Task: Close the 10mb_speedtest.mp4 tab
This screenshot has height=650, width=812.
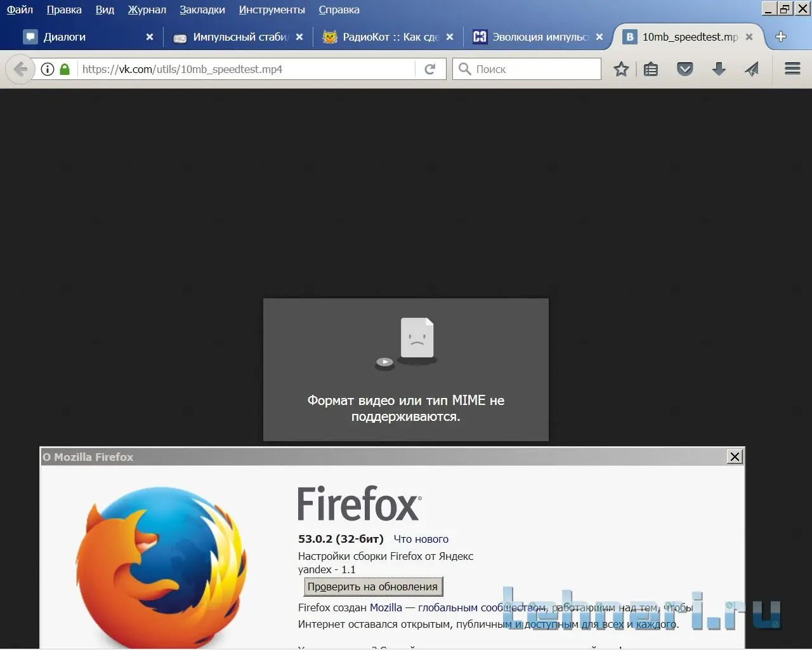Action: (749, 37)
